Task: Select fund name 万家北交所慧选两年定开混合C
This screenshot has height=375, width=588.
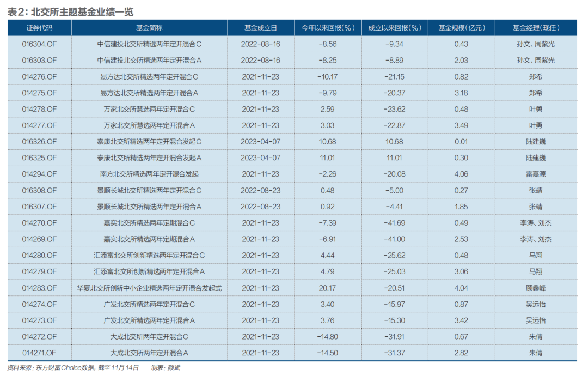Action: (149, 109)
